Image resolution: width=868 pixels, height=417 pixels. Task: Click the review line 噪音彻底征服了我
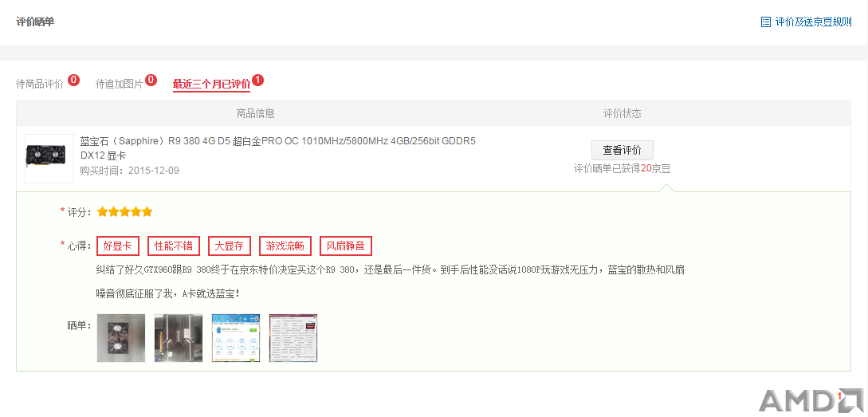coord(167,293)
